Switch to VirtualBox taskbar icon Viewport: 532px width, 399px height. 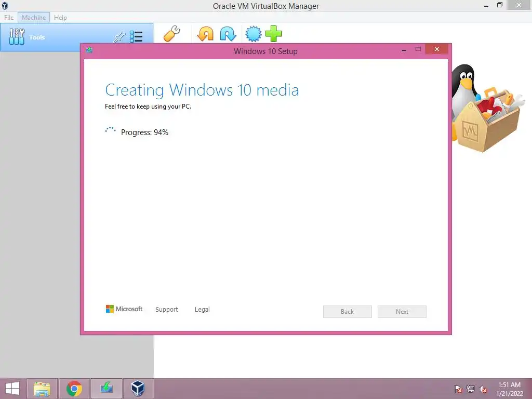coord(138,389)
